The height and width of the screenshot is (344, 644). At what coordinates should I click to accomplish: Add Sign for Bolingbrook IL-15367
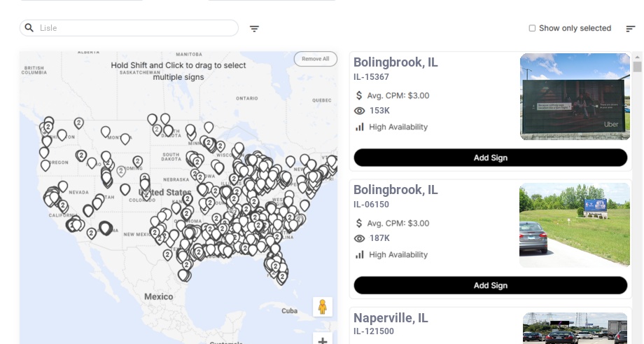pos(490,158)
